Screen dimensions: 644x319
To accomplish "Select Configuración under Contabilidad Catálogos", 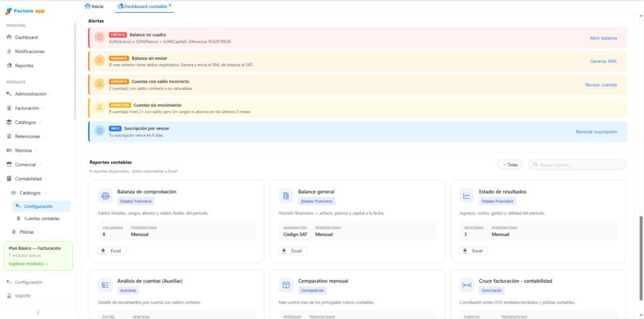I will click(41, 206).
